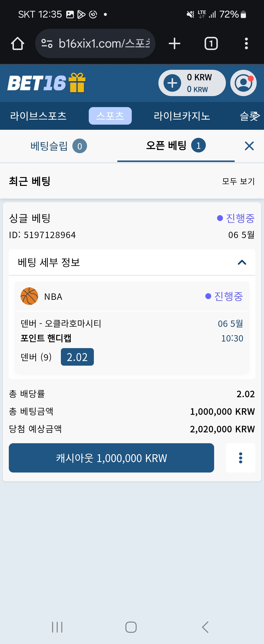
Task: Collapse the 베팅 세부 정보 section
Action: pyautogui.click(x=242, y=262)
